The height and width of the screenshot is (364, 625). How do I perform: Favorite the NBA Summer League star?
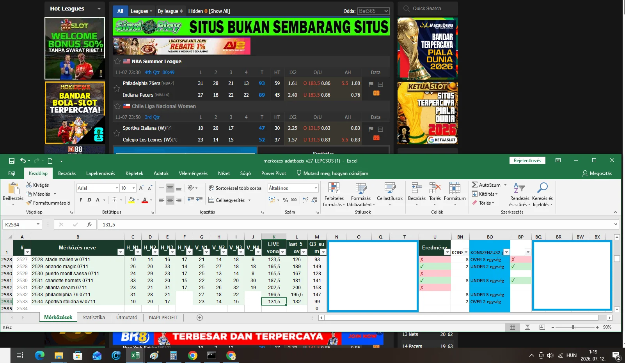click(x=117, y=61)
